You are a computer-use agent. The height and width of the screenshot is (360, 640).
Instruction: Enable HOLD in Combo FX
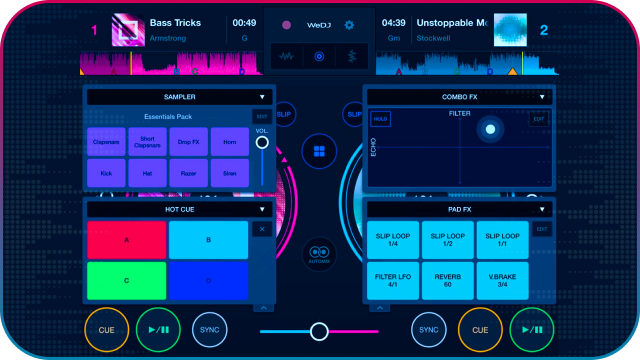point(380,119)
